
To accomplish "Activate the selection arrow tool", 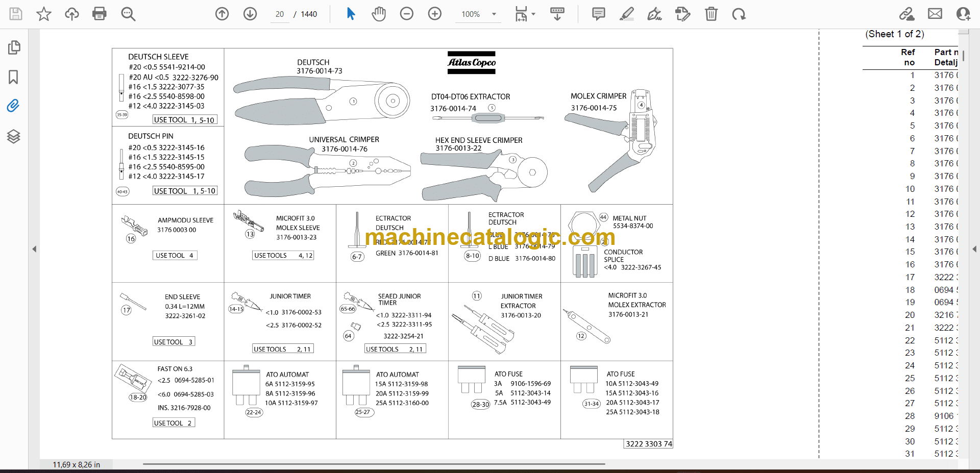I will pos(351,14).
